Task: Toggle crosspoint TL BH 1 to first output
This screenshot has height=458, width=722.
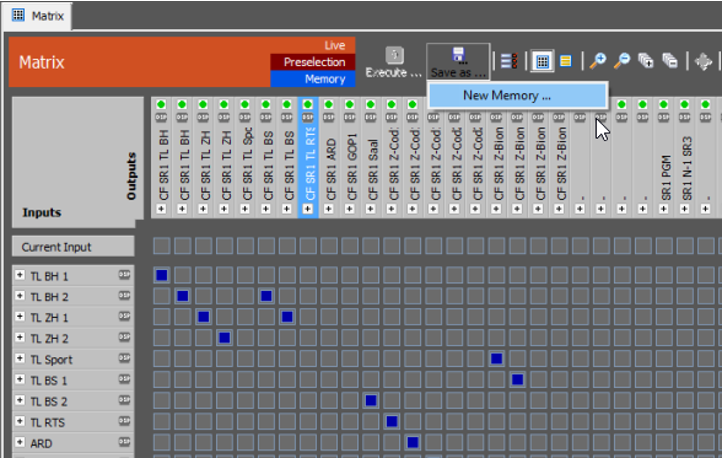Action: click(x=162, y=275)
